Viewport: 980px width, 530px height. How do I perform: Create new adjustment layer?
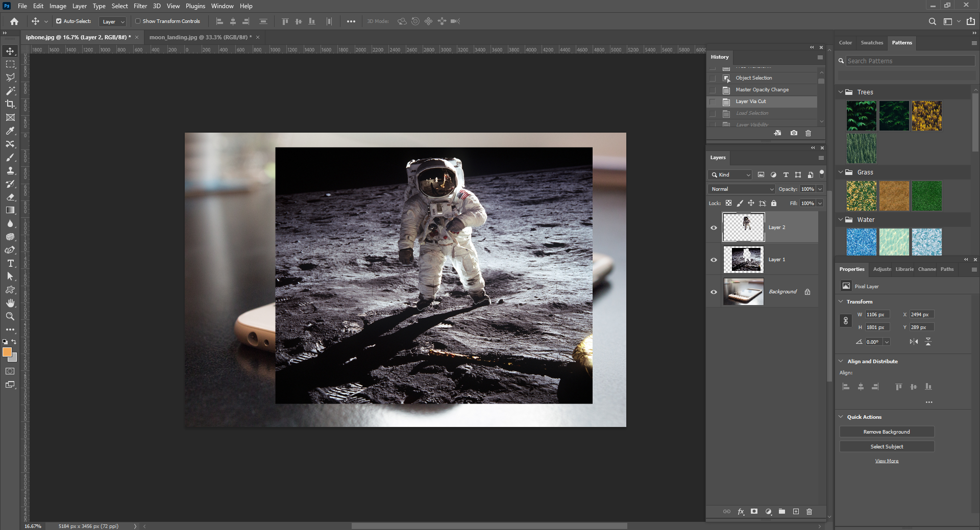(768, 512)
